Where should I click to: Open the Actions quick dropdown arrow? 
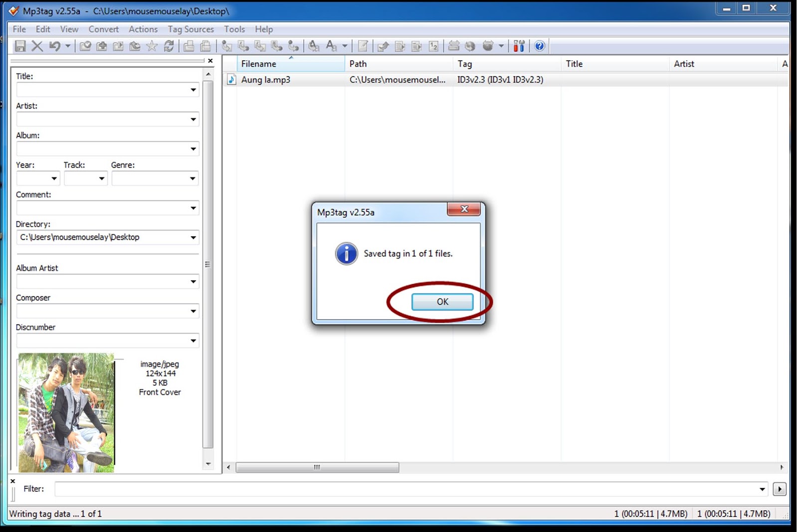pyautogui.click(x=344, y=46)
